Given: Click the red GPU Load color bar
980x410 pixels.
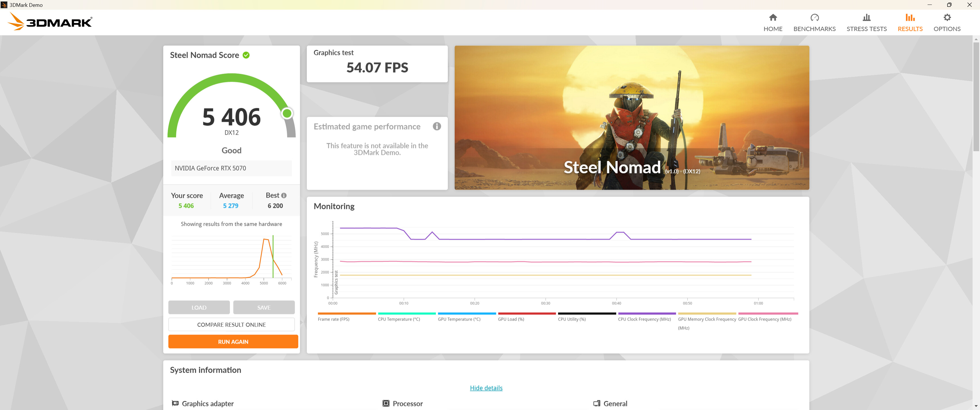Looking at the screenshot, I should (x=527, y=313).
